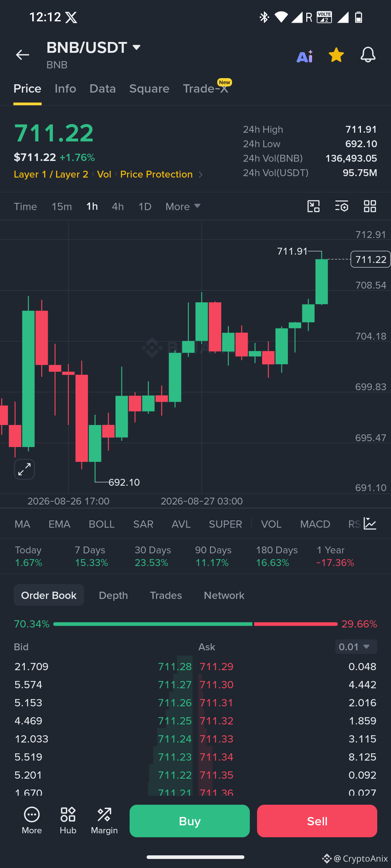The height and width of the screenshot is (868, 391).
Task: Enable the SAR indicator
Action: [x=143, y=524]
